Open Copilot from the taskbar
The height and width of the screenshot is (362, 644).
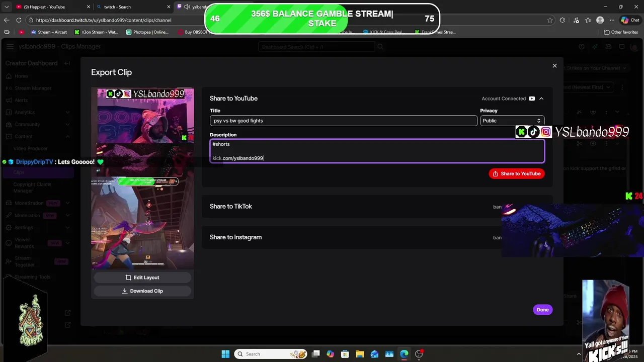330,354
